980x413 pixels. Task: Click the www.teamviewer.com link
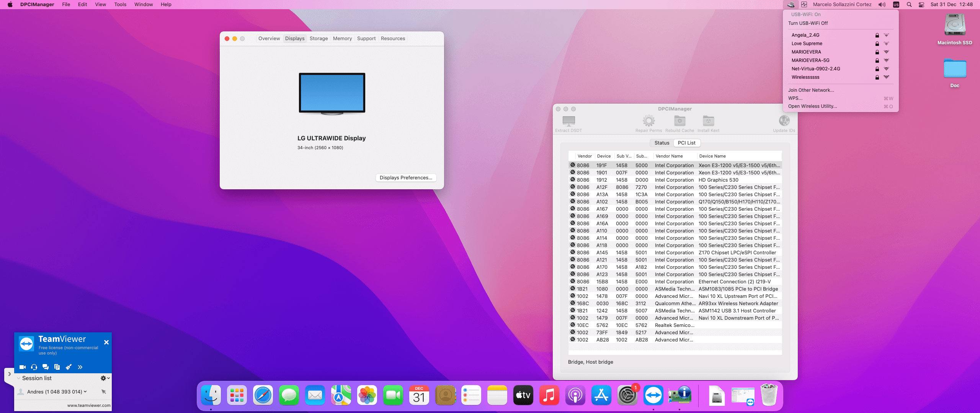tap(89, 405)
